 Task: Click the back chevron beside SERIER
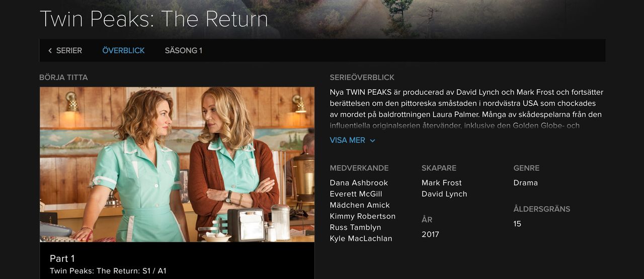pos(50,51)
